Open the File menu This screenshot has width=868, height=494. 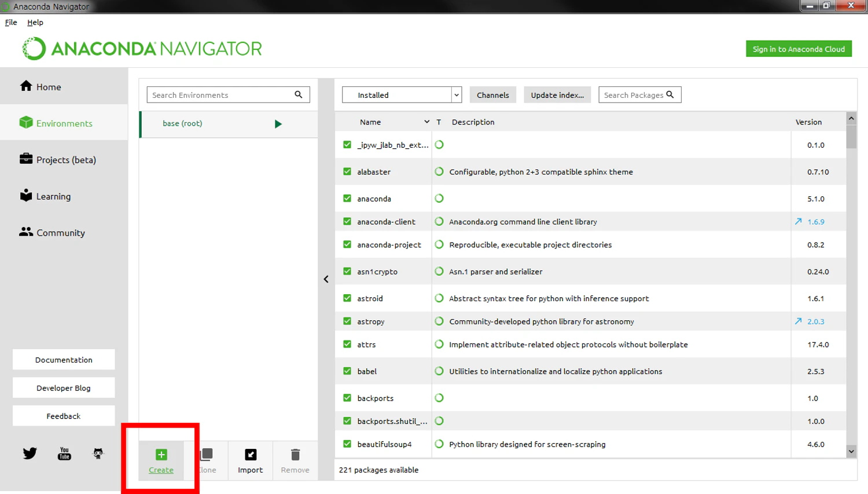11,23
